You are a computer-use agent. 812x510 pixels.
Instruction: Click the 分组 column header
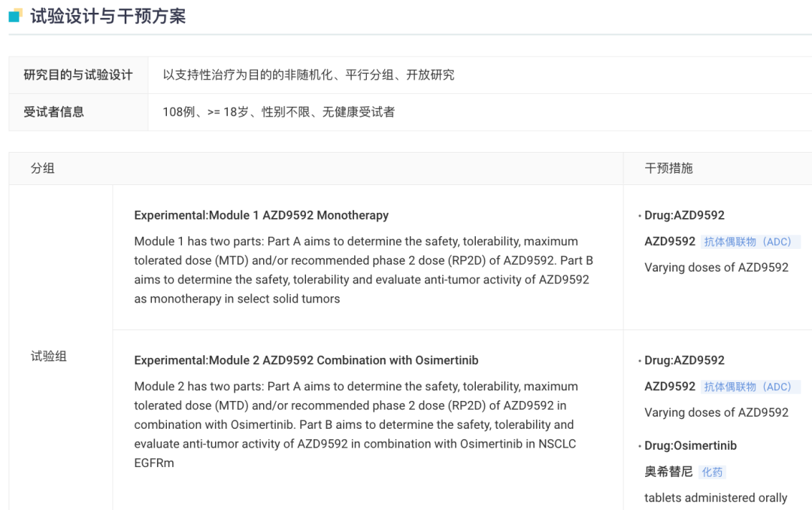click(x=42, y=168)
